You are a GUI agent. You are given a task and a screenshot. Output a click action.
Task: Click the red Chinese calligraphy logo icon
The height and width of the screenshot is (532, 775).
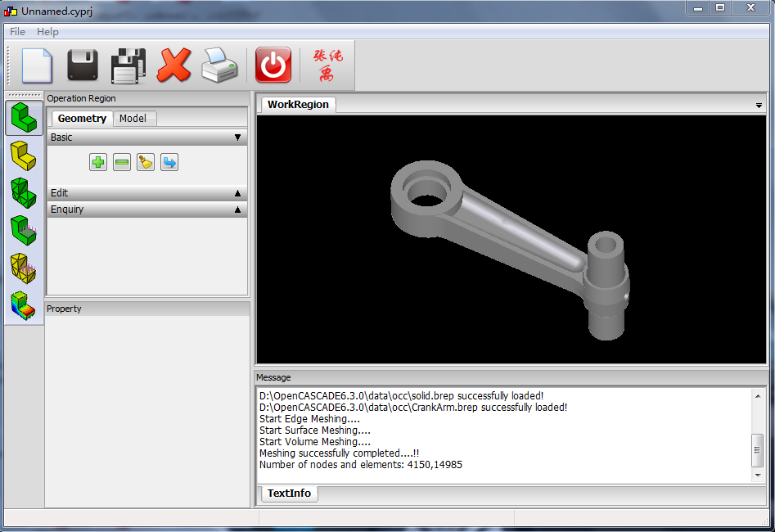pos(327,65)
